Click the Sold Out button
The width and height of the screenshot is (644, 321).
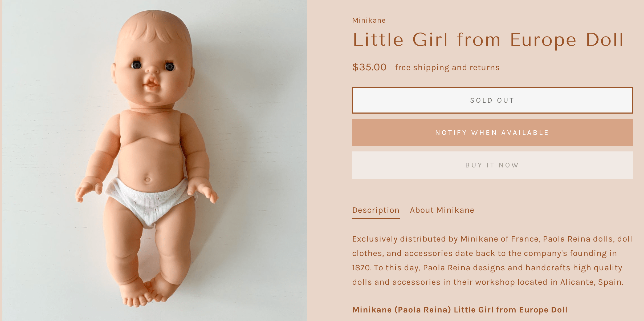pyautogui.click(x=492, y=100)
